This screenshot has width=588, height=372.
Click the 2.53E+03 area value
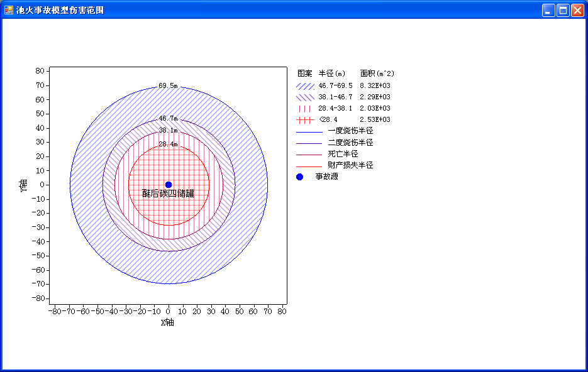(375, 119)
